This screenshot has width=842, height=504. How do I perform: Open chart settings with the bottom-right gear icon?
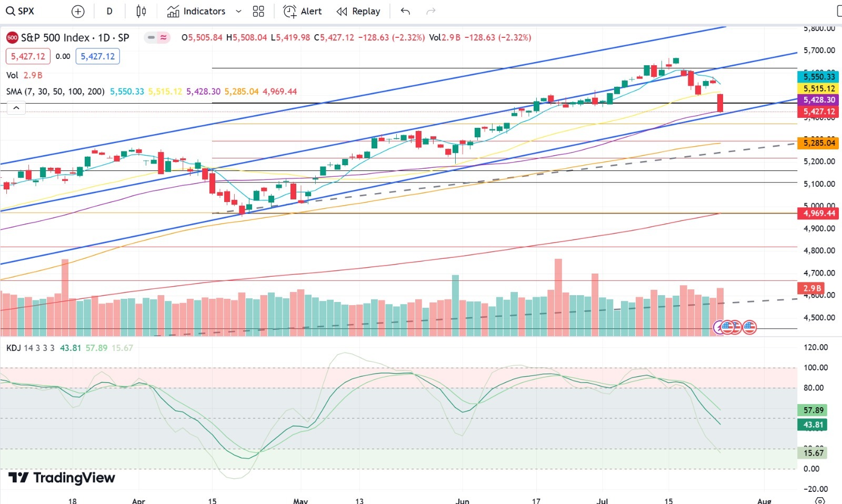point(819,500)
